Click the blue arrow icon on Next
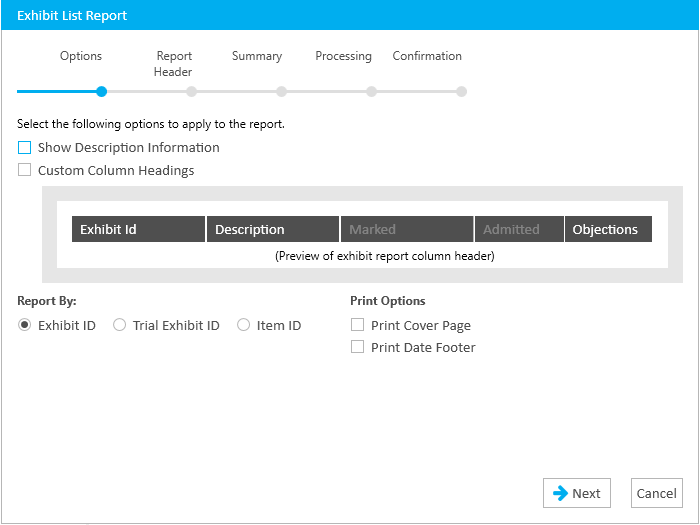This screenshot has height=525, width=700. click(x=560, y=493)
